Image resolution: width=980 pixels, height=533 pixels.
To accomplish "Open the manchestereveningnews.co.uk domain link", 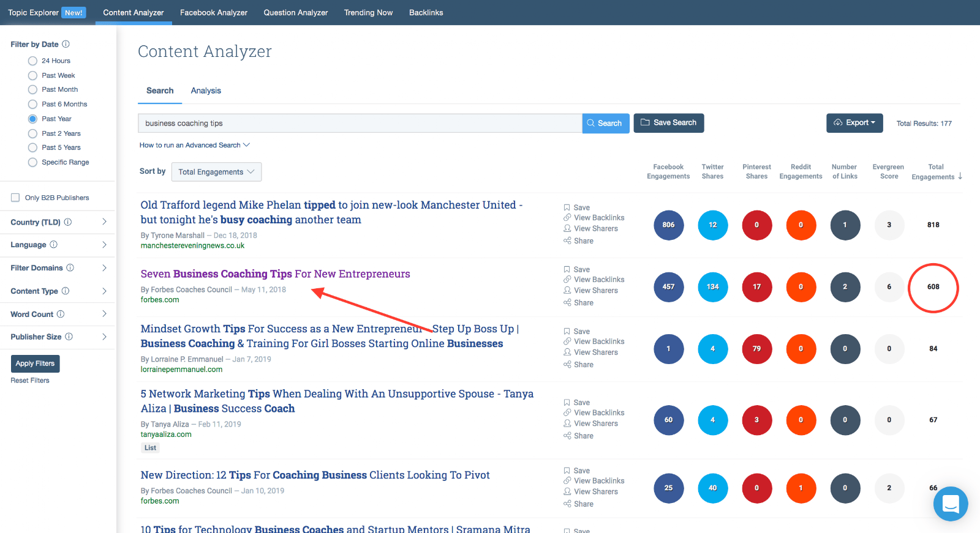I will click(x=192, y=245).
